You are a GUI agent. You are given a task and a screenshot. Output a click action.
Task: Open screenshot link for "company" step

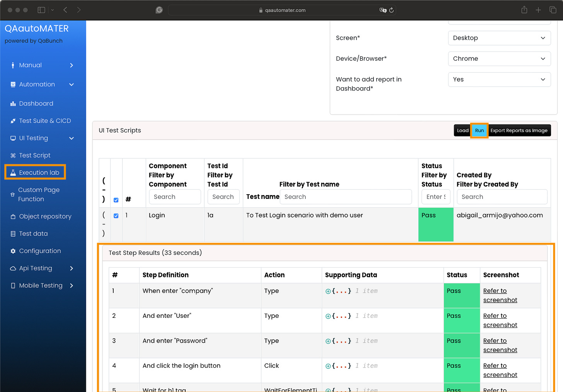(500, 295)
